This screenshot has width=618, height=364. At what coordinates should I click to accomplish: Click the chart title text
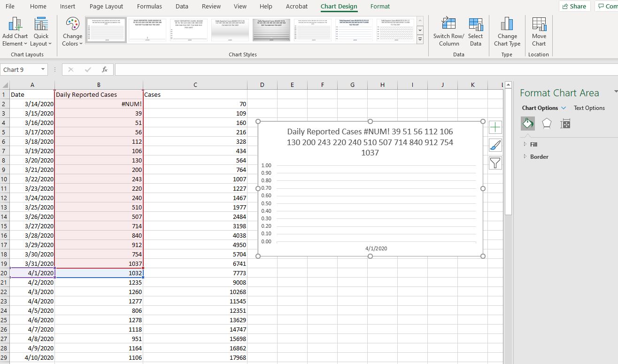click(x=370, y=142)
